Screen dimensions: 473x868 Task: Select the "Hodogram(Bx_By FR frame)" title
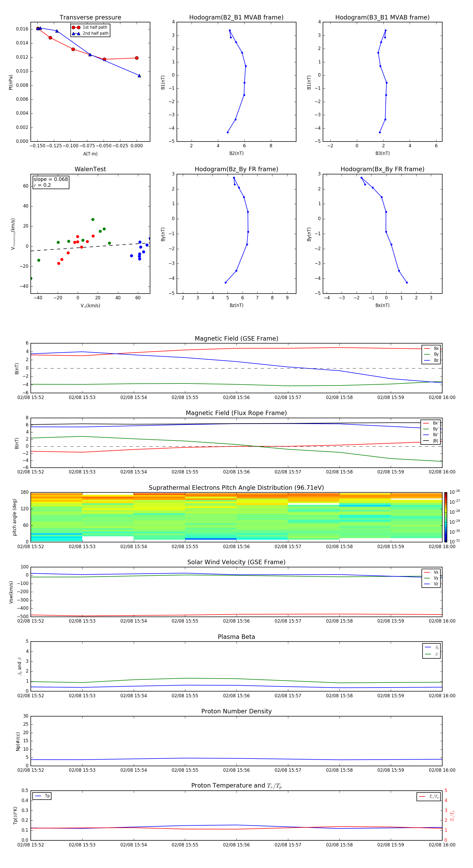[x=382, y=169]
